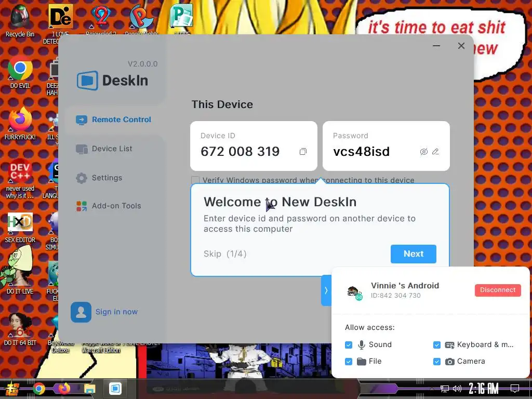Open Settings in the DeskIn sidebar

99,178
